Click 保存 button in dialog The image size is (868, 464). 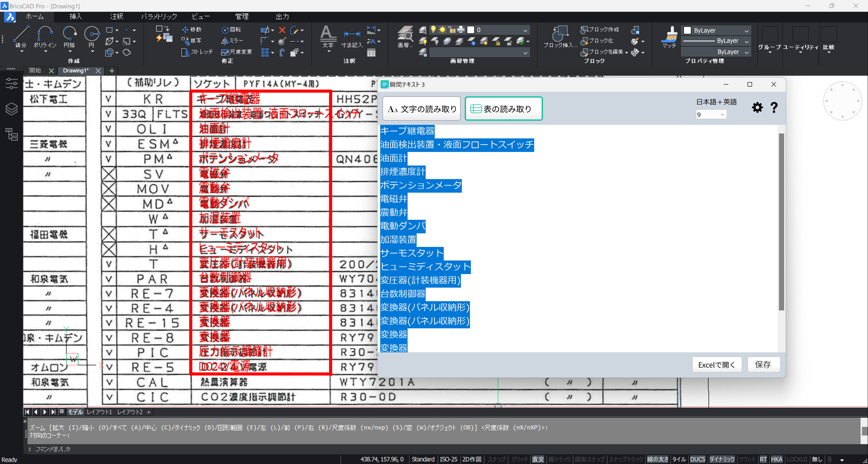(763, 365)
